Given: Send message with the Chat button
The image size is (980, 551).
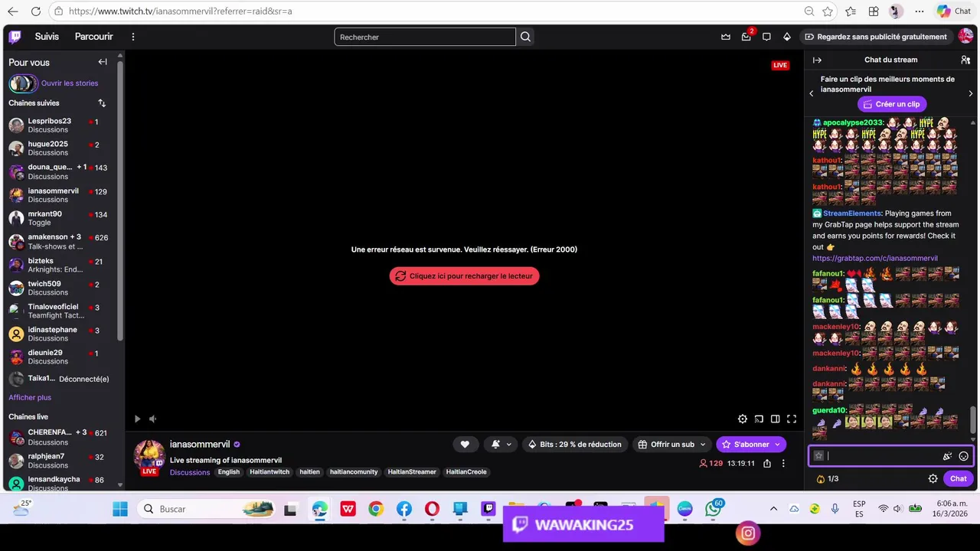Looking at the screenshot, I should [959, 478].
